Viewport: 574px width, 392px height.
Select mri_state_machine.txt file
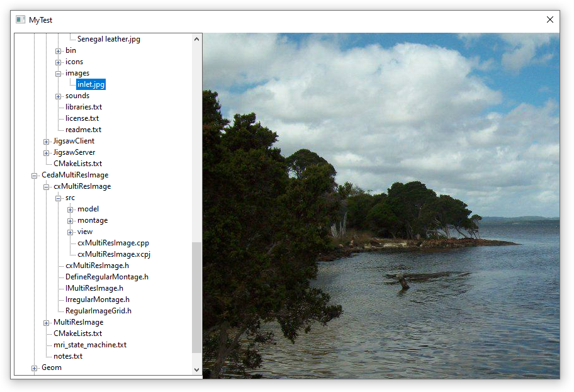click(x=89, y=345)
